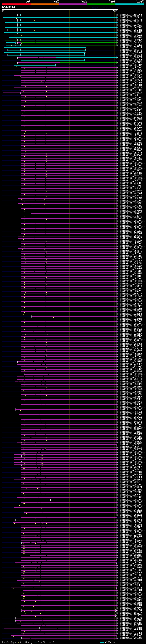Click the white query sequence ruler bar
Image resolution: width=146 pixels, height=644 pixels.
[x=60, y=10]
